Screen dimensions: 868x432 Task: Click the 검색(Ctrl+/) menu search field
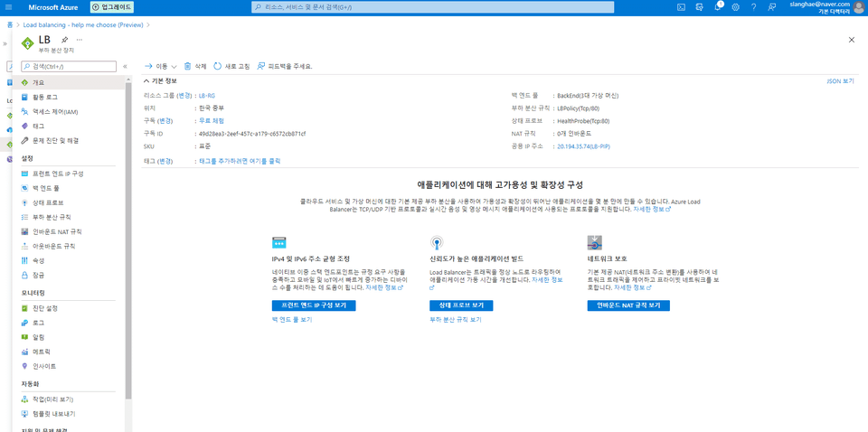69,66
